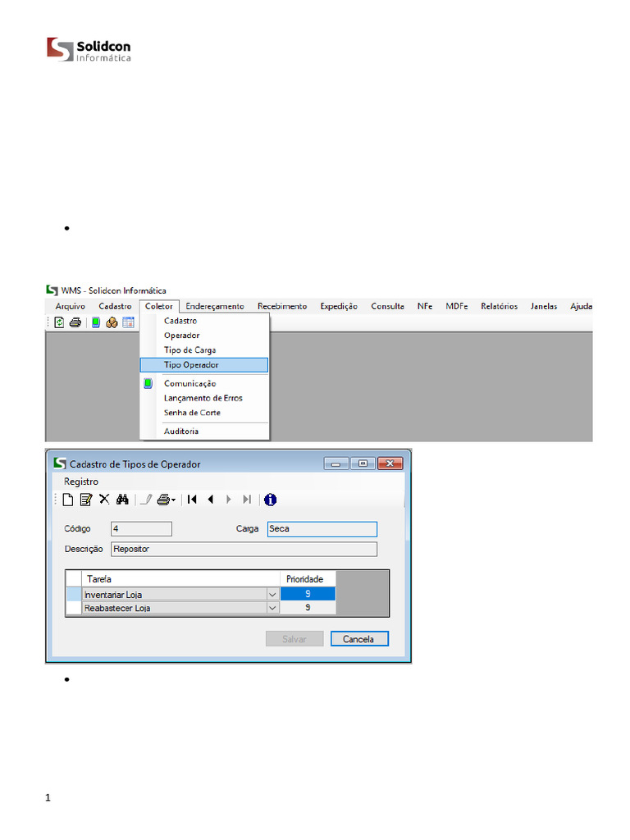630x840 pixels.
Task: Open the Expedição menu
Action: 339,307
